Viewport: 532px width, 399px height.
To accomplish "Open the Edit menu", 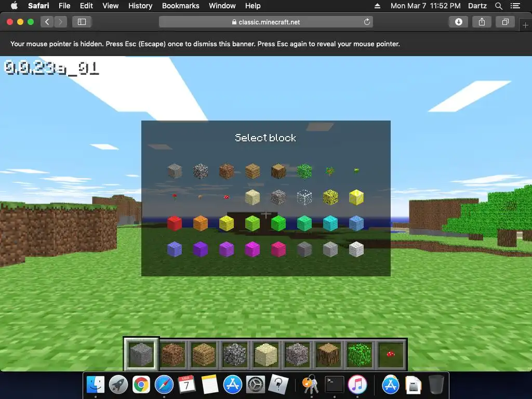I will [x=87, y=6].
